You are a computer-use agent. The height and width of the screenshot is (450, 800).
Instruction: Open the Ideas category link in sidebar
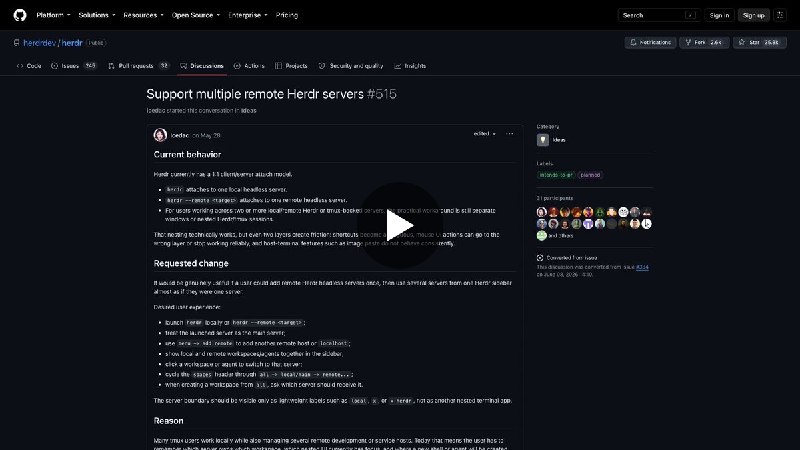[x=559, y=140]
